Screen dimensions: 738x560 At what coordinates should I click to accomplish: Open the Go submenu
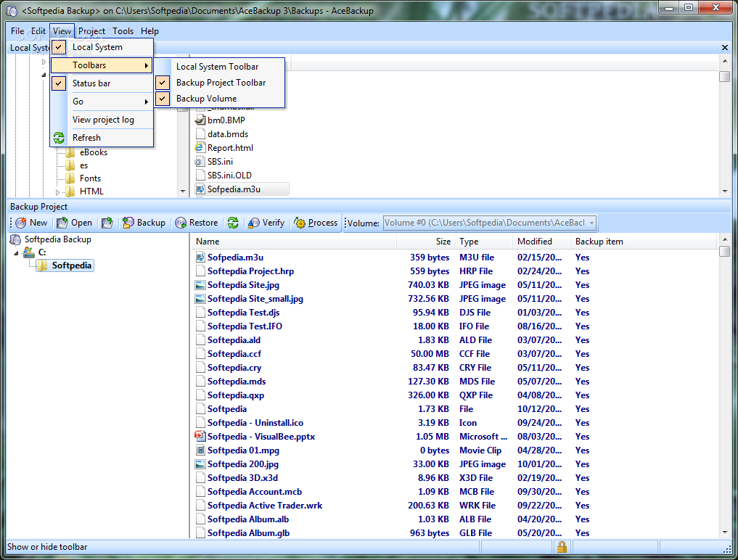pyautogui.click(x=102, y=102)
